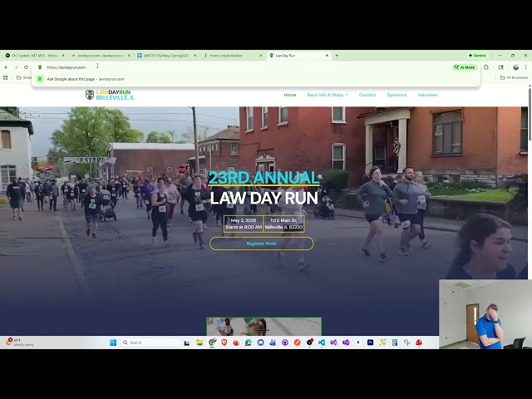
Task: Go to the Home nav item
Action: coord(289,95)
